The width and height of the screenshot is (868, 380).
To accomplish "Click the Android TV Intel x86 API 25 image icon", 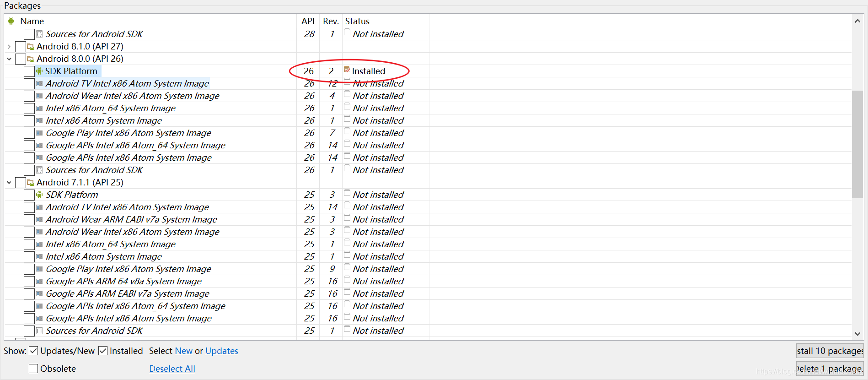I will [x=39, y=207].
